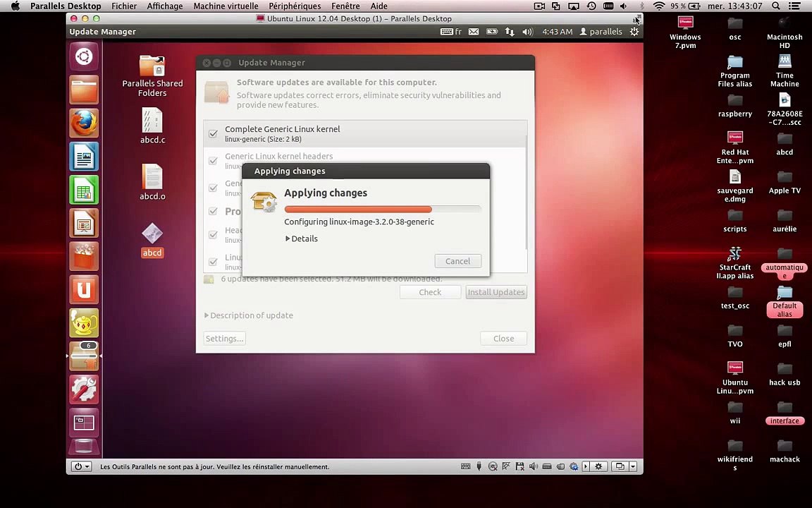
Task: Expand the Description of update section
Action: tap(249, 315)
